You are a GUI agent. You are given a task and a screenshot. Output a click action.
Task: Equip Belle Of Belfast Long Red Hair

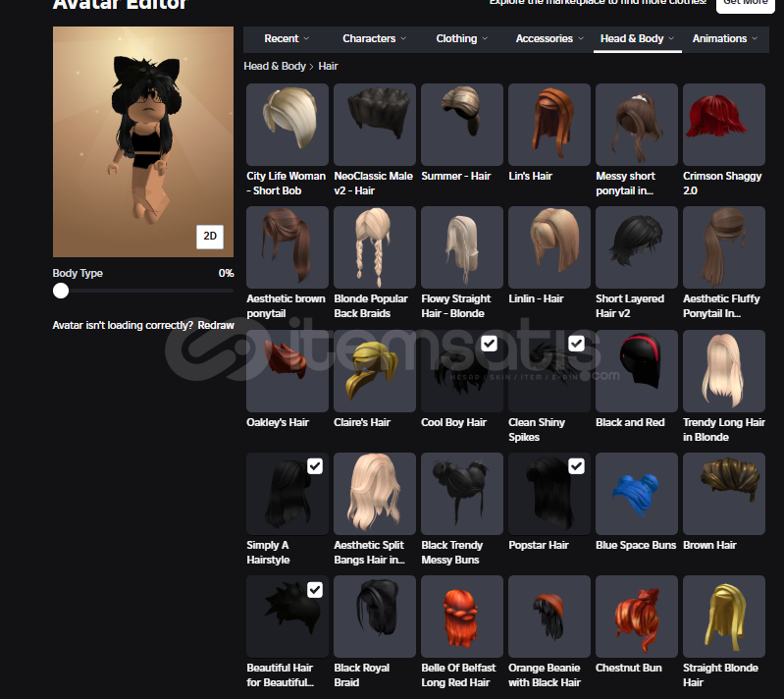(x=462, y=617)
